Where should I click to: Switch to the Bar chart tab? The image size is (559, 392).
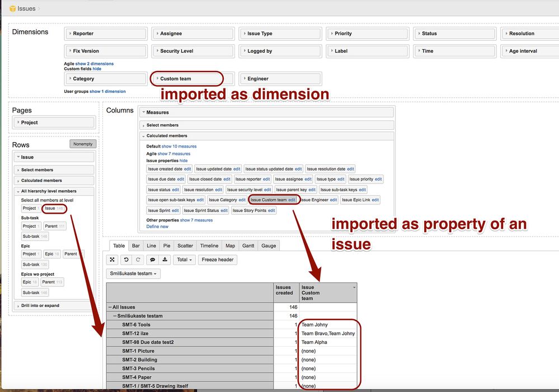pyautogui.click(x=136, y=246)
